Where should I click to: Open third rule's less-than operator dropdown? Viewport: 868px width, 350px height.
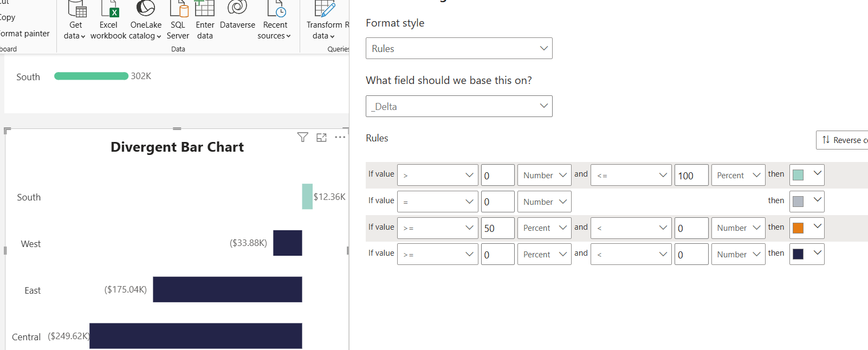point(631,228)
